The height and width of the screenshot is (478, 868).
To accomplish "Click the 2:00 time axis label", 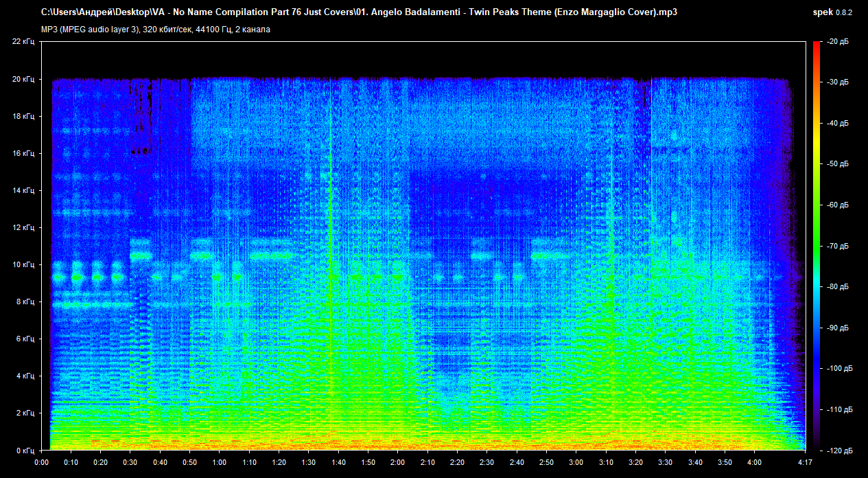I will tap(397, 462).
